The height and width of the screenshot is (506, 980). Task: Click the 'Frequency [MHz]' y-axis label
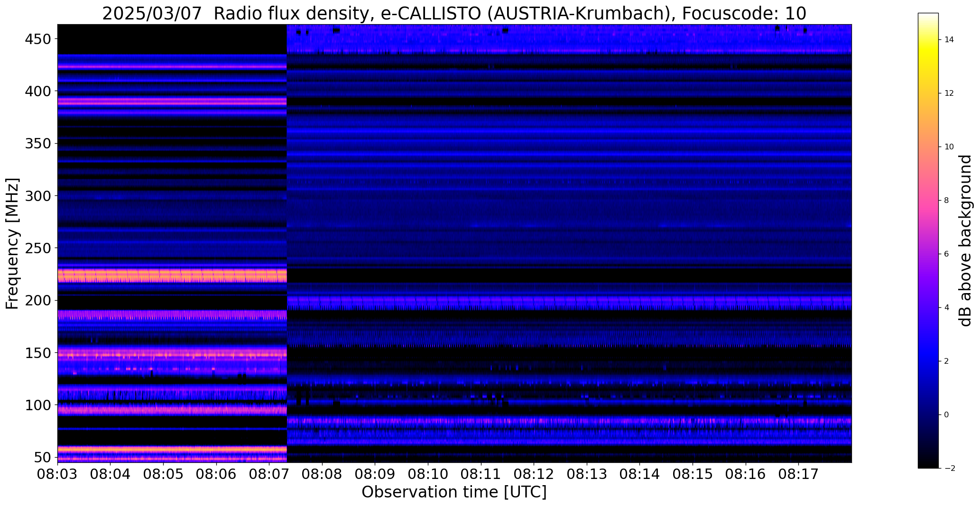point(12,243)
